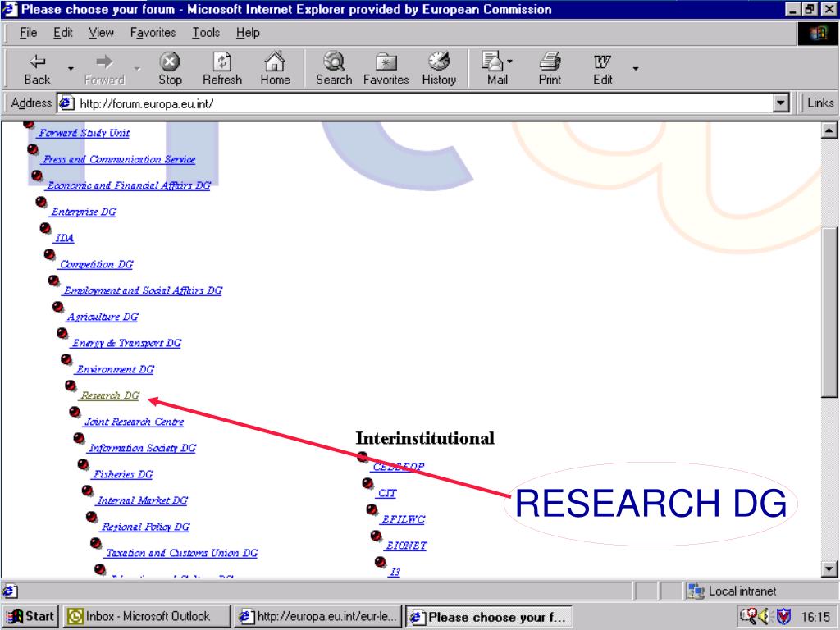
Task: Open Favorites pane from toolbar
Action: tap(386, 69)
